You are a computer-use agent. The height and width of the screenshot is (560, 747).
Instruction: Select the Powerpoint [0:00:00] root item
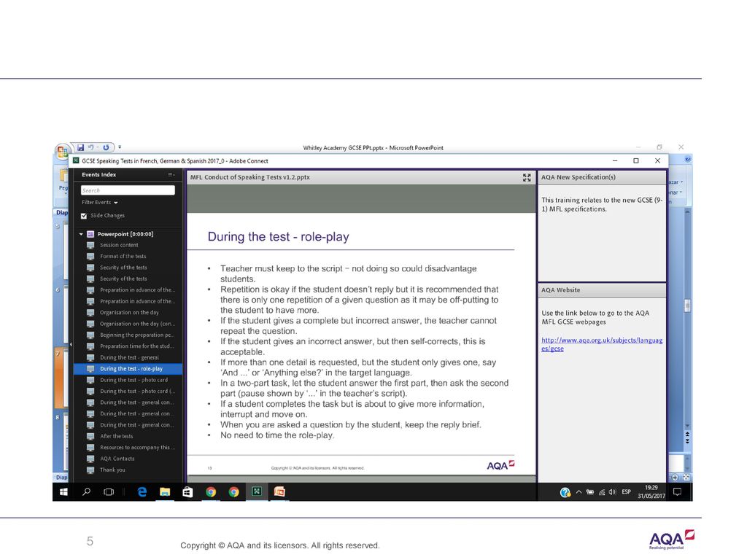(125, 234)
